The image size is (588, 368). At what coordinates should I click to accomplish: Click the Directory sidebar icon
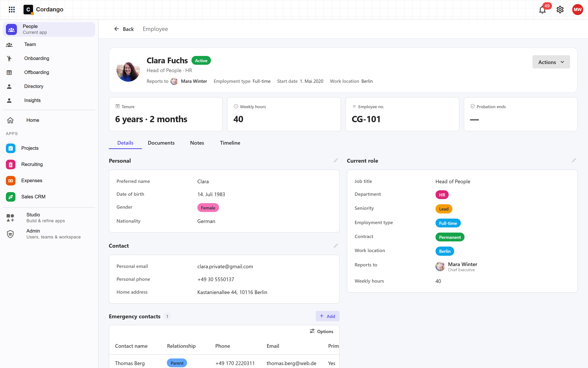coord(9,86)
